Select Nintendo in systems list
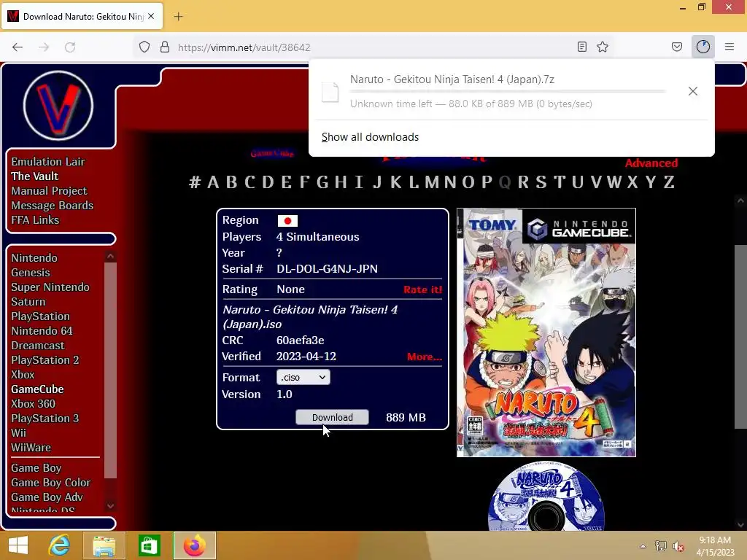The width and height of the screenshot is (747, 560). coord(34,258)
